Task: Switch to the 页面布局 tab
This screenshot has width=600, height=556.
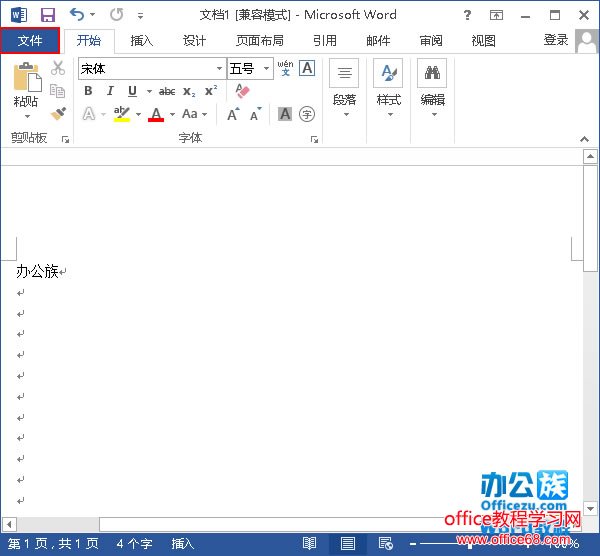Action: [260, 41]
